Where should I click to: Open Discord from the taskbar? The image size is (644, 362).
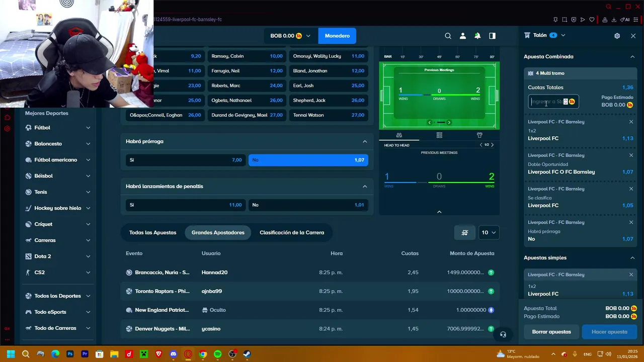[174, 354]
